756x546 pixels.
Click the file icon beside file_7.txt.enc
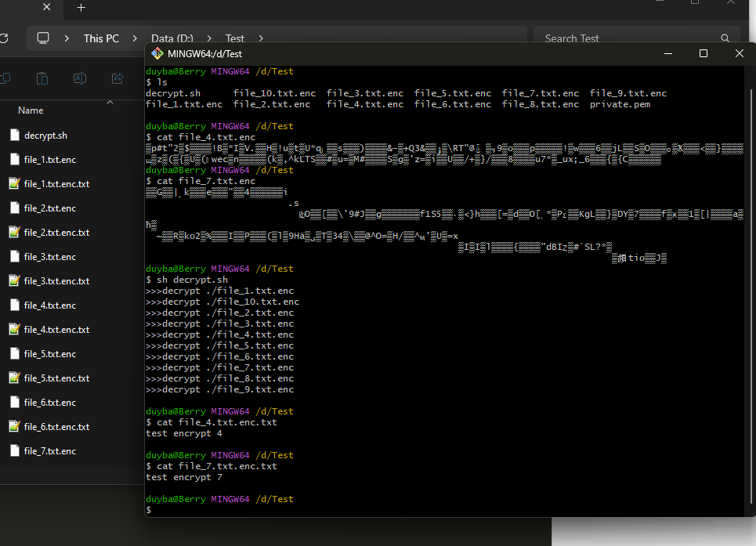[x=15, y=451]
